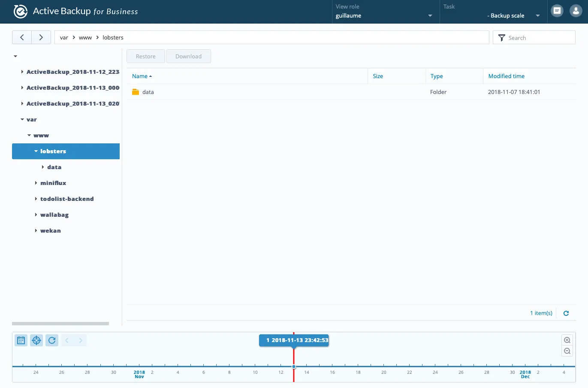Expand the data subfolder in tree
588x388 pixels.
coord(42,167)
